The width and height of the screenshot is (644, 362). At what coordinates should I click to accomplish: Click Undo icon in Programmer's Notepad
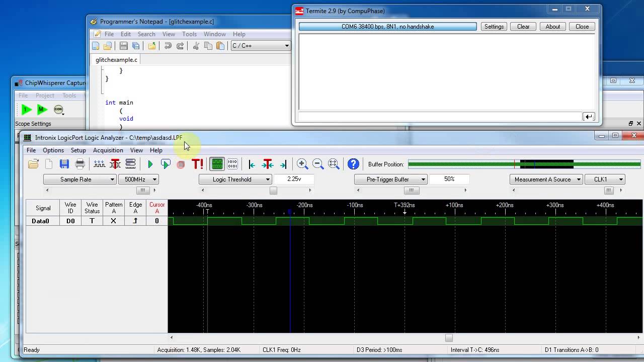coord(168,46)
